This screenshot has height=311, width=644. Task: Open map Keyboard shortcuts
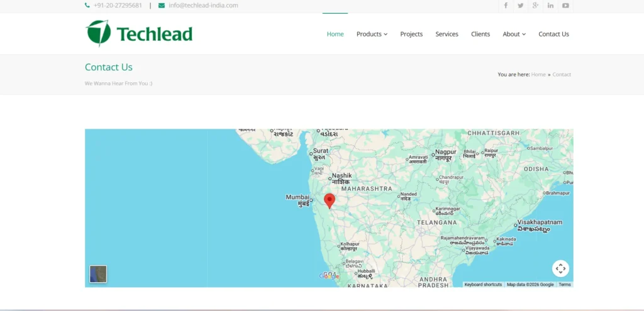pyautogui.click(x=483, y=285)
